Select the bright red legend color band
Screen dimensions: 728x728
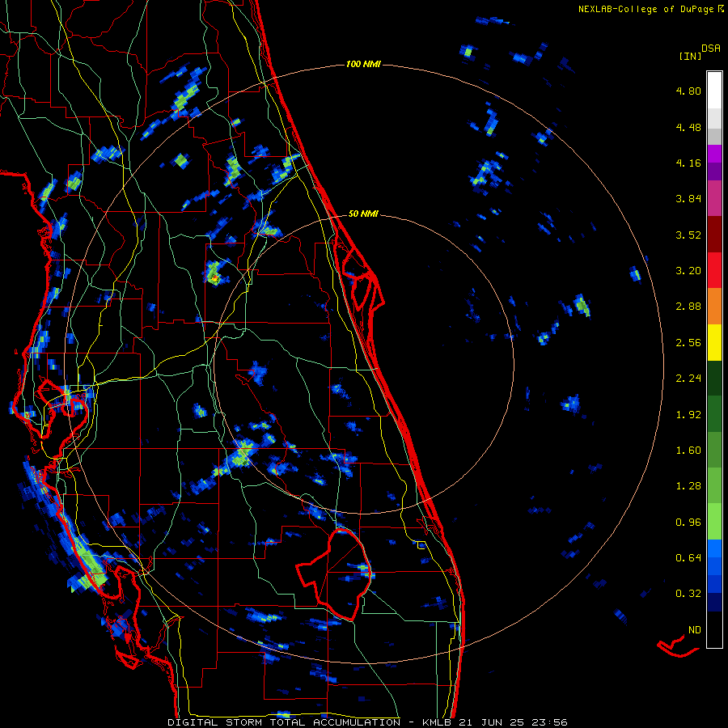(x=714, y=271)
